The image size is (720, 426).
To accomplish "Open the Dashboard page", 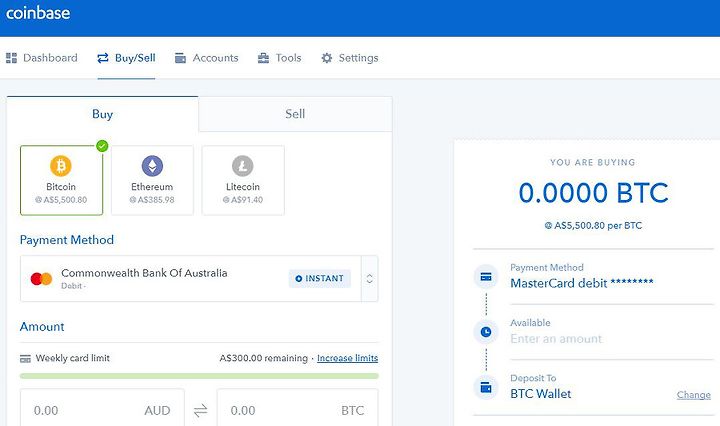I will (42, 58).
